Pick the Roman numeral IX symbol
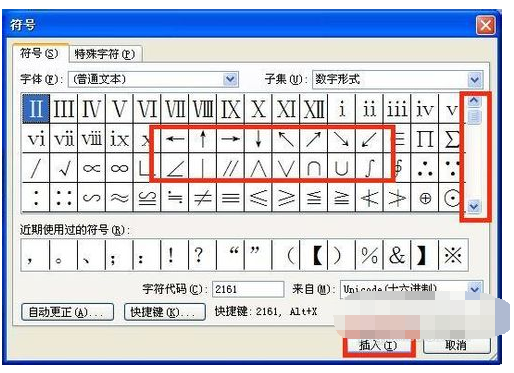Image resolution: width=514 pixels, height=373 pixels. pyautogui.click(x=230, y=109)
